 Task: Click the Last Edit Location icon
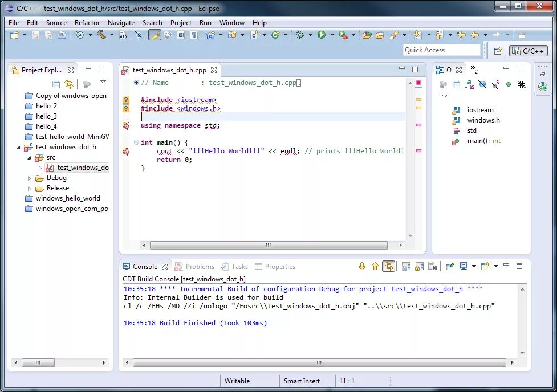tap(461, 35)
